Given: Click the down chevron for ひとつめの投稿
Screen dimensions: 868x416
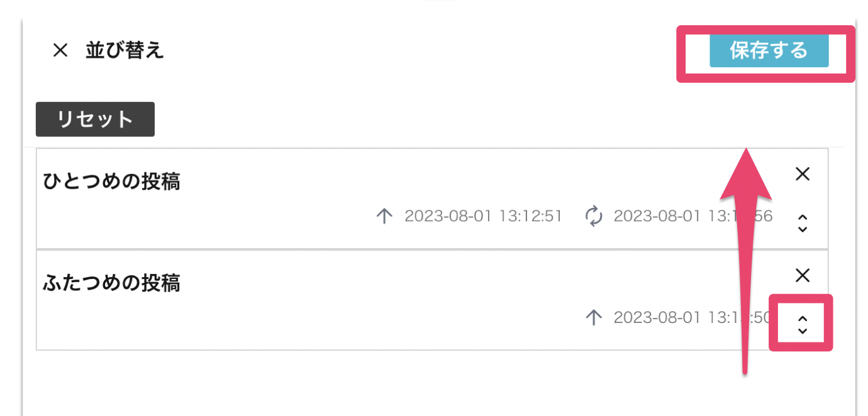Looking at the screenshot, I should tap(802, 229).
